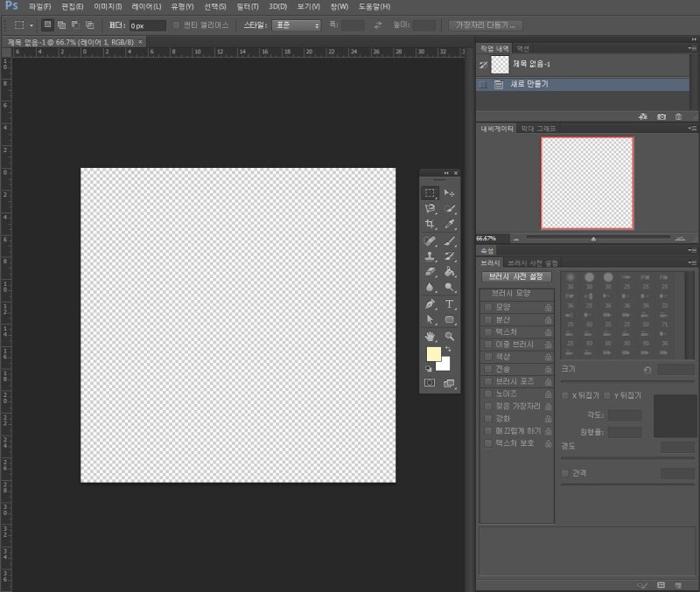Open the tool preset picker dropdown arrow
Screen dimensions: 700x592
coord(31,25)
